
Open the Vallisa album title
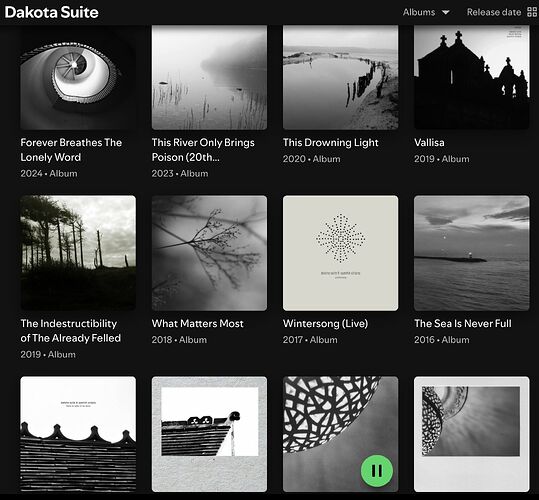pos(429,143)
